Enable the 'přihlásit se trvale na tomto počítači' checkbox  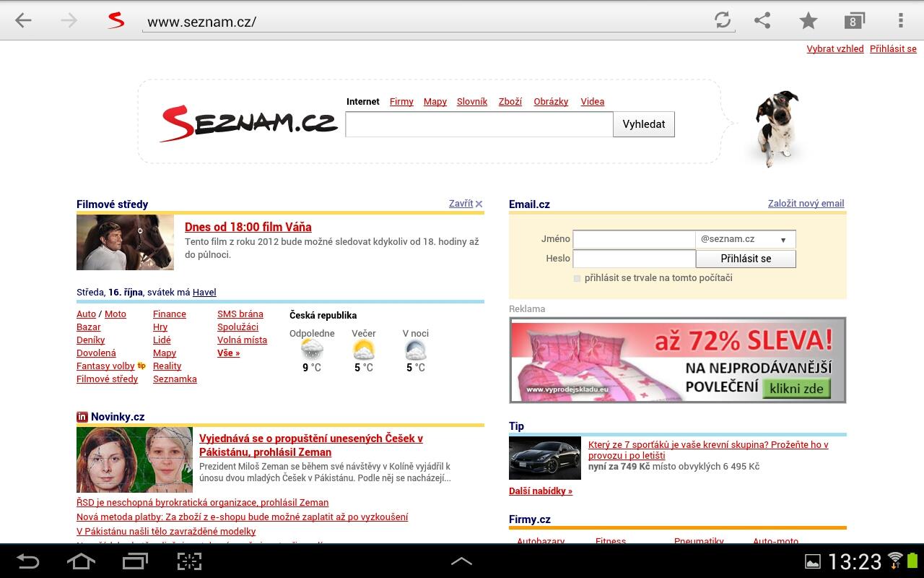pyautogui.click(x=577, y=278)
